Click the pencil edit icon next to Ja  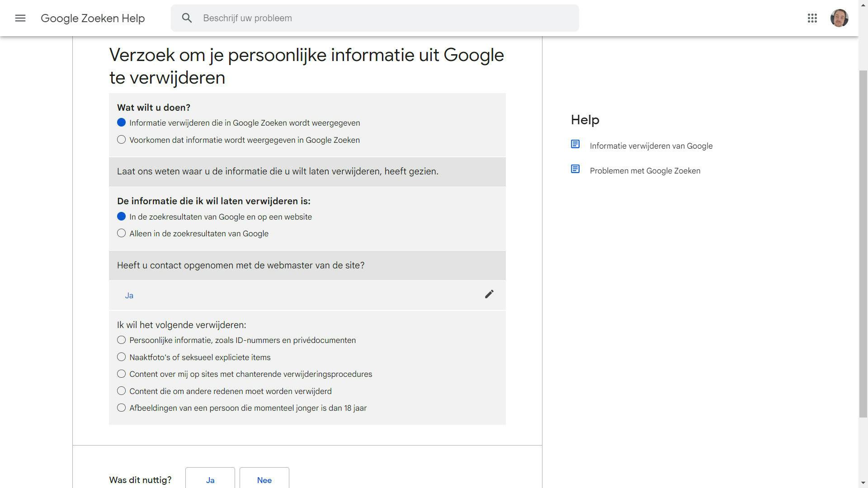point(489,294)
